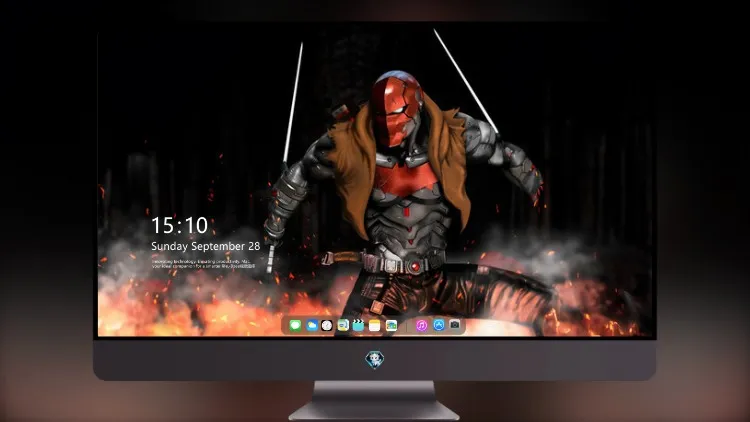750x422 pixels.
Task: Open the Clock app in the dock
Action: point(327,326)
